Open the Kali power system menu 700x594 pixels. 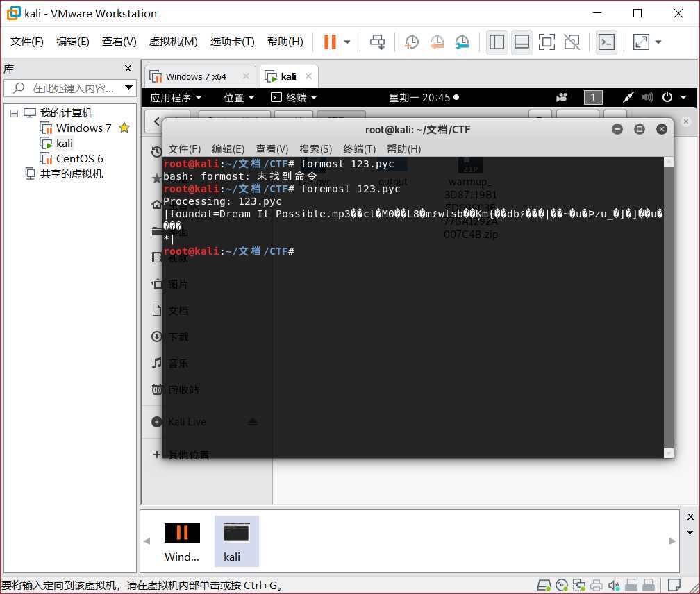click(x=667, y=97)
